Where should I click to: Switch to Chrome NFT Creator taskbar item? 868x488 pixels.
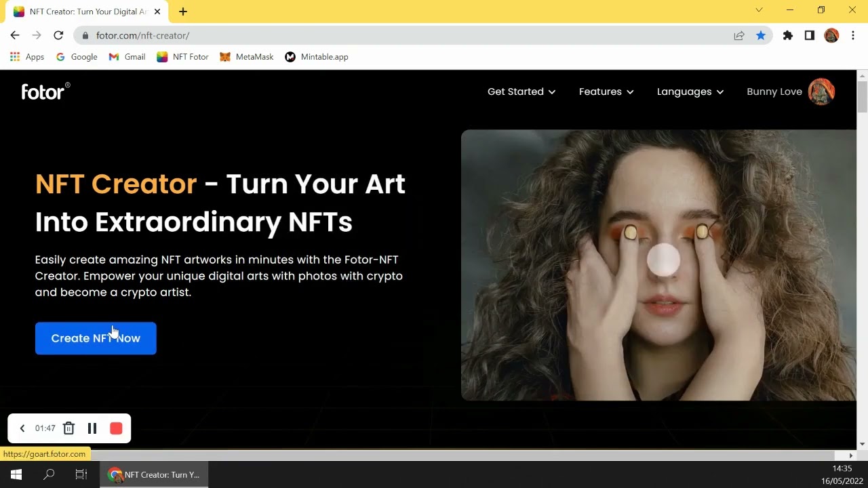pyautogui.click(x=155, y=474)
